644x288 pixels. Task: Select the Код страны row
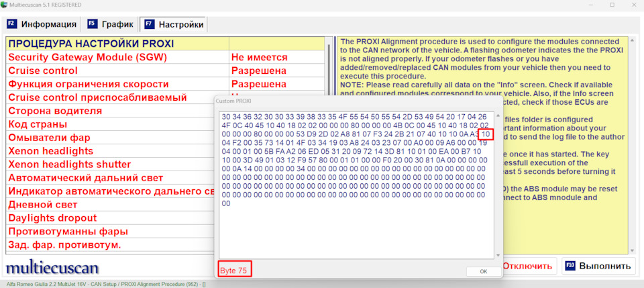click(x=111, y=124)
